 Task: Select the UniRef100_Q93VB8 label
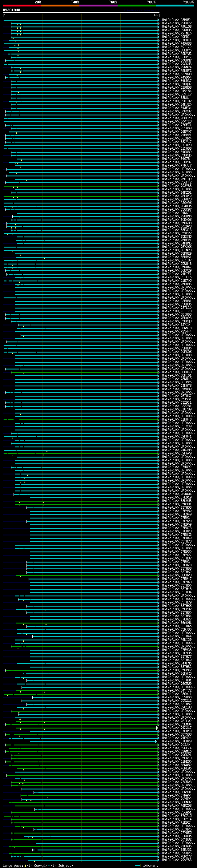[177, 186]
